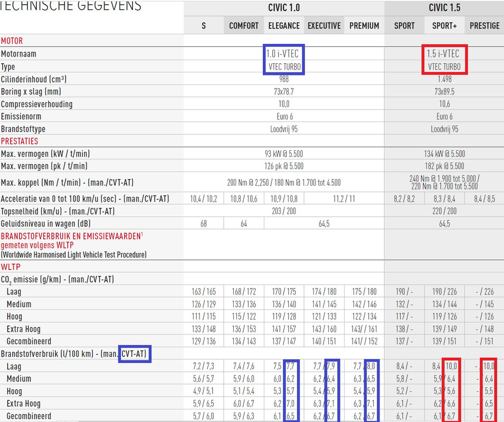
Task: Click the 4,9 / 5,1 fuel Hoog value
Action: [204, 391]
